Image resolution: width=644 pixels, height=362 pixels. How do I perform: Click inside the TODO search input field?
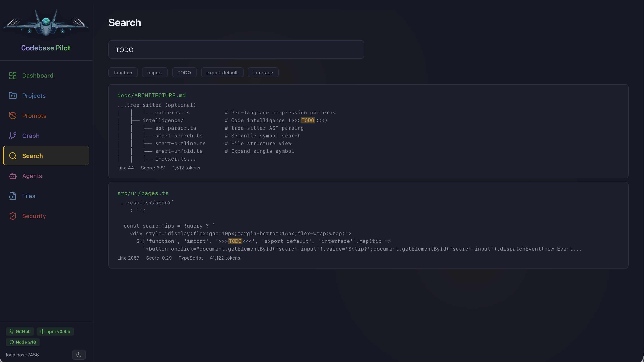pyautogui.click(x=236, y=50)
